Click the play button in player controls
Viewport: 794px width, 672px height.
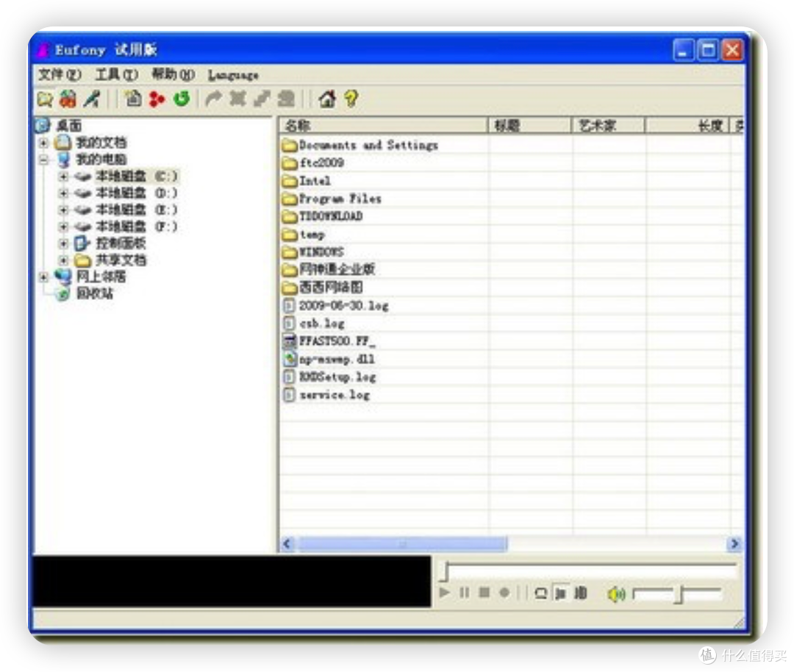[x=445, y=592]
